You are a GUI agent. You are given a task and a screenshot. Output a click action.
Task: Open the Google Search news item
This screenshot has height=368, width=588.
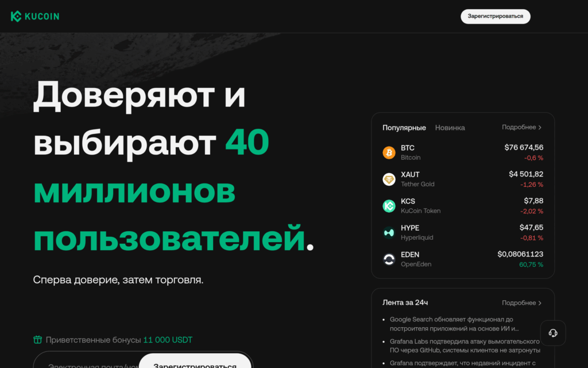pyautogui.click(x=454, y=324)
